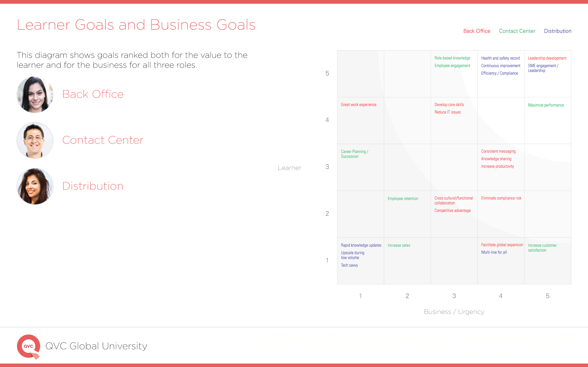
Task: Click the Leadership development goal
Action: [x=547, y=58]
